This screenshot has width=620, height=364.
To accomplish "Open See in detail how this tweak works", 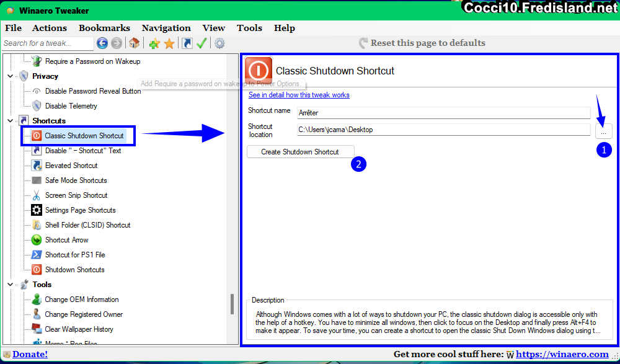I will pyautogui.click(x=299, y=95).
